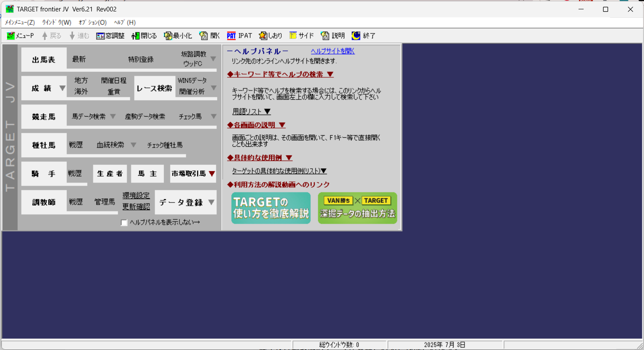Expand the チェック馬 dropdown arrow

coord(214,116)
